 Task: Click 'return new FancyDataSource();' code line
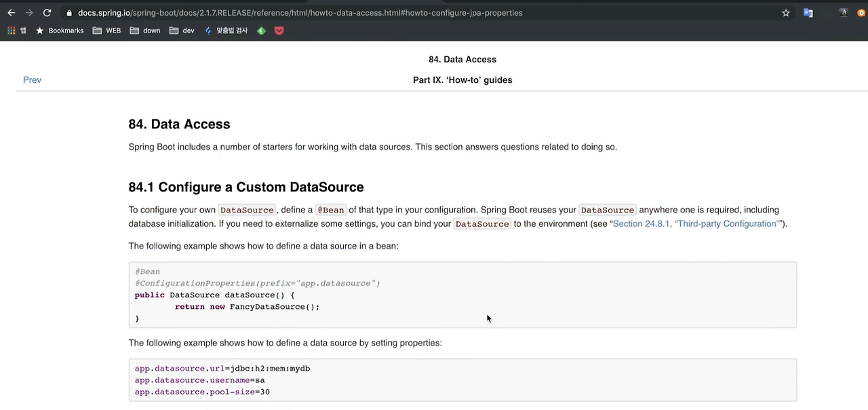247,307
